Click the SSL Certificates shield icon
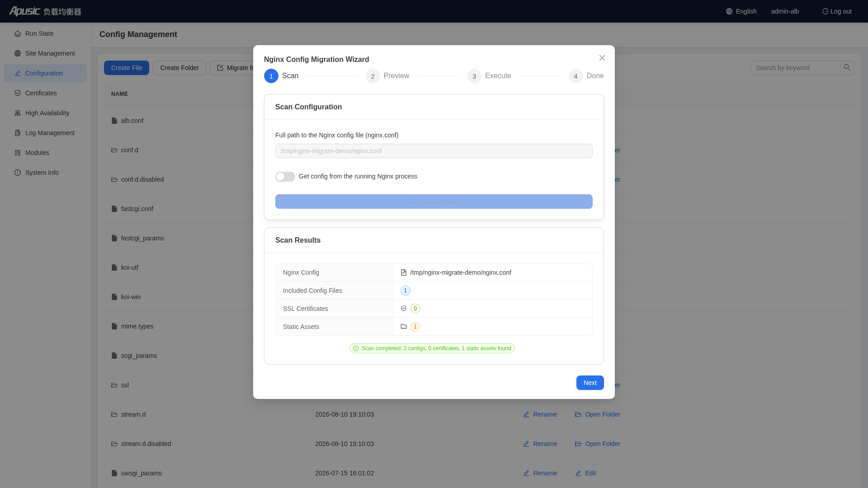The height and width of the screenshot is (488, 868). coord(404,308)
